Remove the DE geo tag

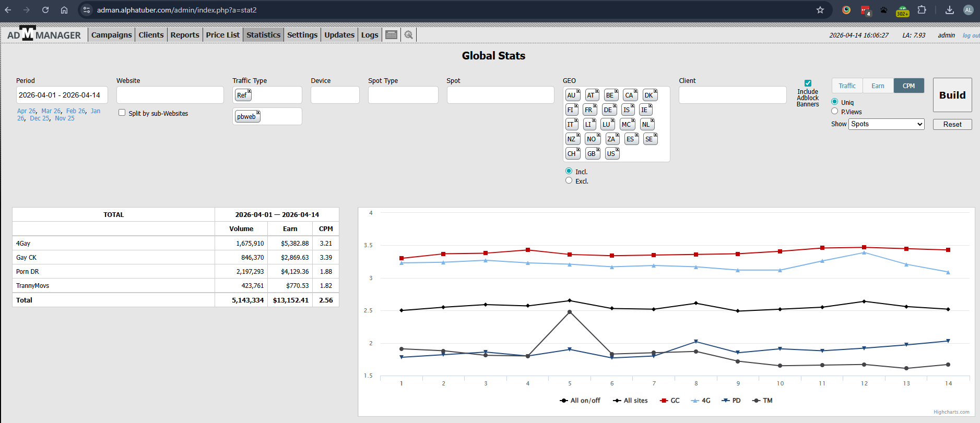(615, 106)
